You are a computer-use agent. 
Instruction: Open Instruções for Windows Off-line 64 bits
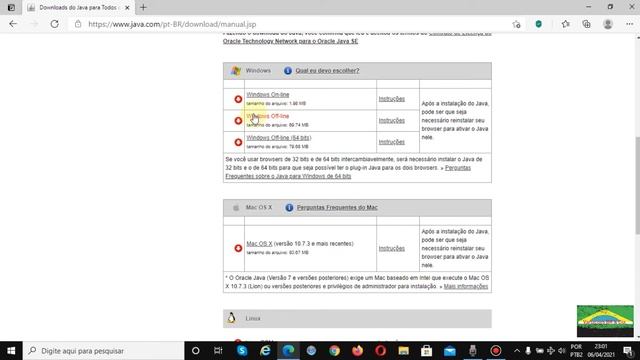point(391,142)
